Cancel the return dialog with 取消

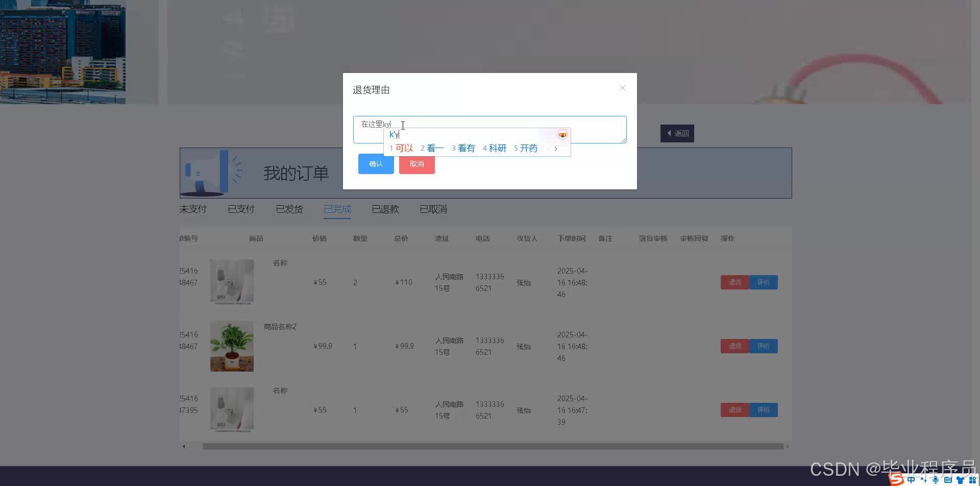pos(416,164)
